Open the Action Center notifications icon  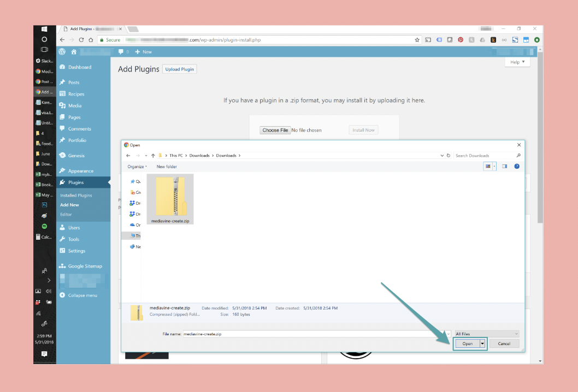[44, 354]
